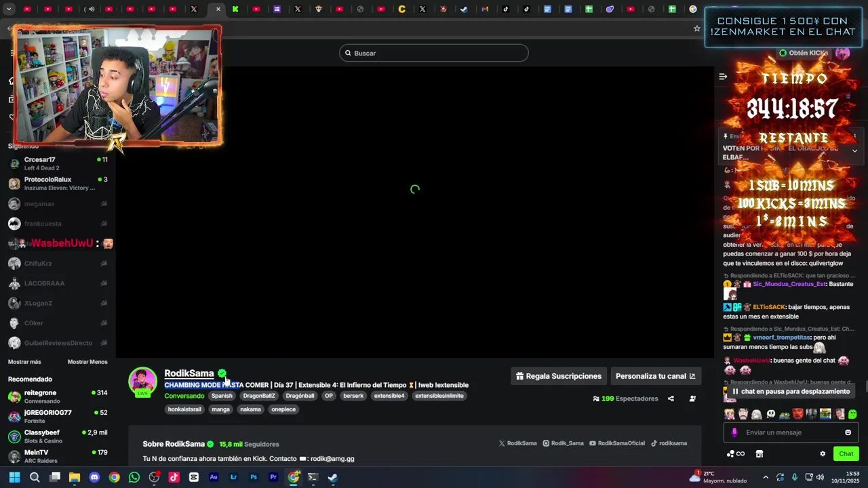The height and width of the screenshot is (488, 868).
Task: Open megamax channel in sidebar
Action: click(x=58, y=203)
